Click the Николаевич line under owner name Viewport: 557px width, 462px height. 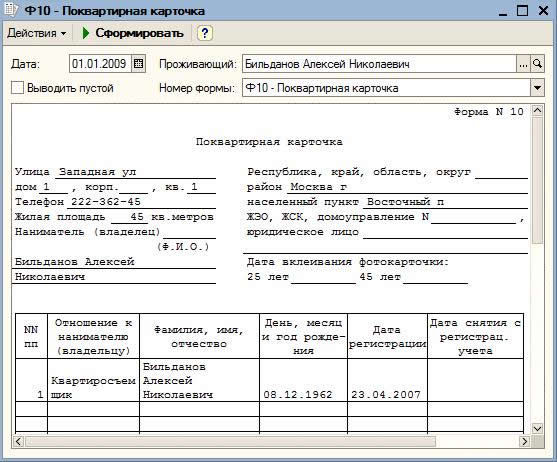(x=50, y=277)
